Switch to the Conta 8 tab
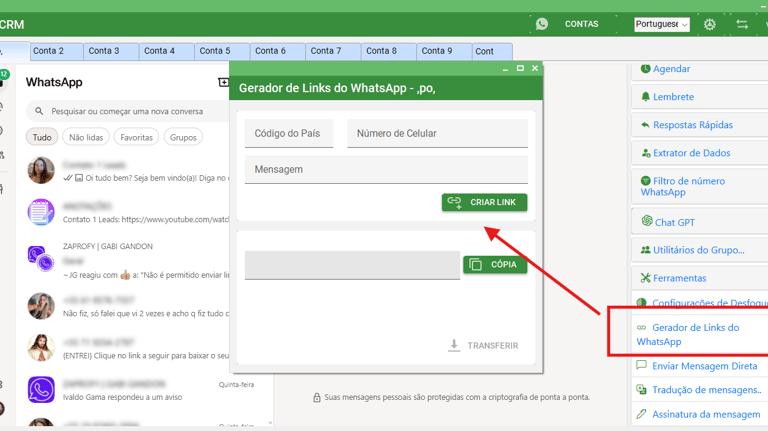 tap(389, 51)
